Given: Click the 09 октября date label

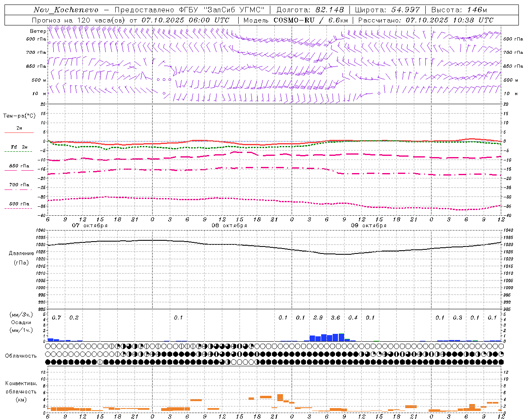Looking at the screenshot, I should [369, 226].
